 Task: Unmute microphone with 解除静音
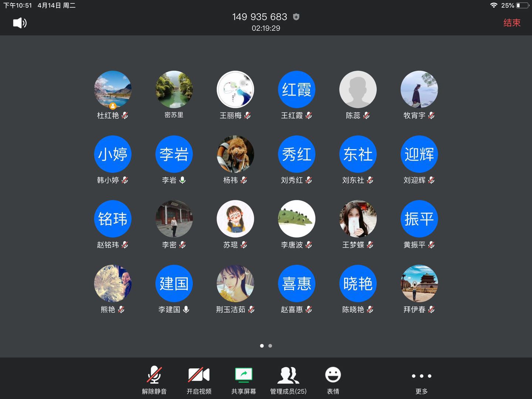(x=154, y=381)
